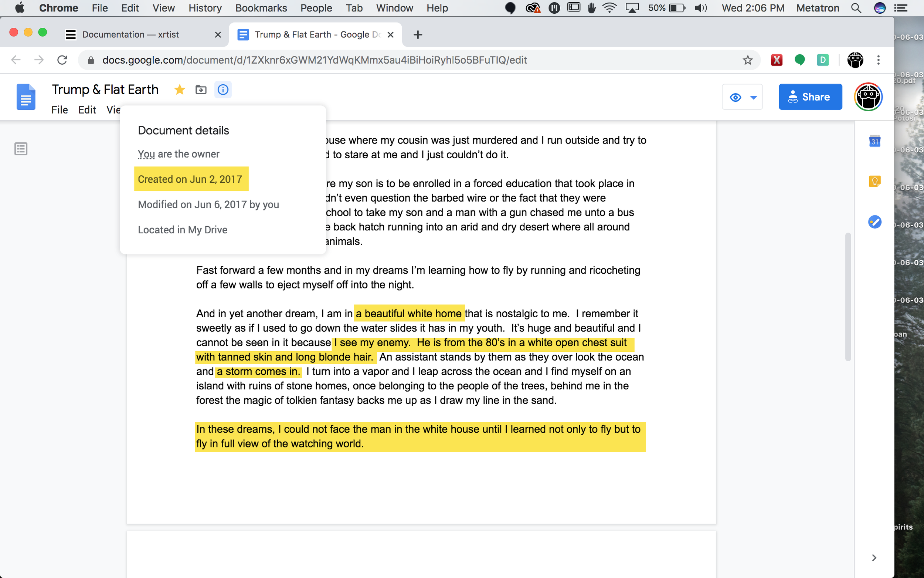The width and height of the screenshot is (924, 578).
Task: Click the vertical document scrollbar
Action: (847, 296)
